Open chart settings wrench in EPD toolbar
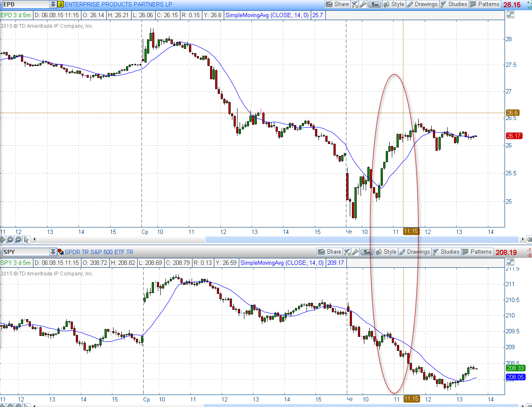The width and height of the screenshot is (532, 407). coord(363,4)
